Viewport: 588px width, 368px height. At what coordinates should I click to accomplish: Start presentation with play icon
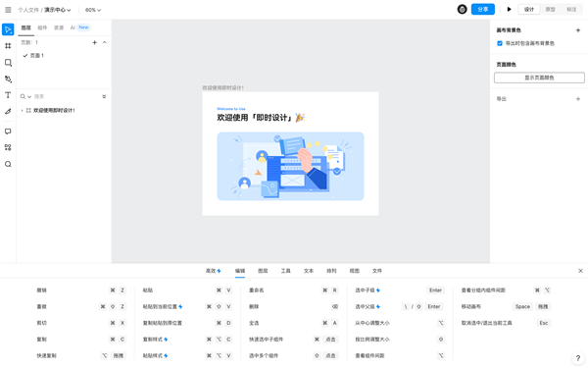pyautogui.click(x=509, y=10)
